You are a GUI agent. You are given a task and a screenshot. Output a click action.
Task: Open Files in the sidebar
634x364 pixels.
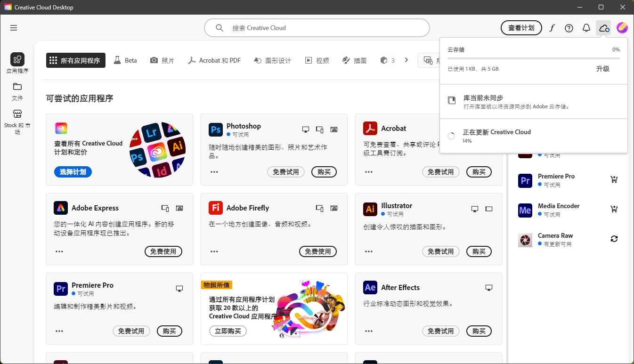point(17,91)
